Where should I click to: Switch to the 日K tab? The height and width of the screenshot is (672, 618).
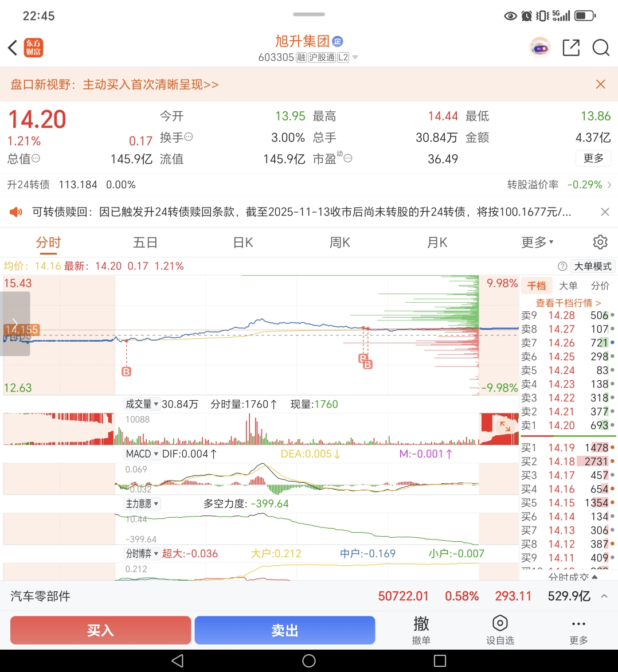tap(243, 242)
